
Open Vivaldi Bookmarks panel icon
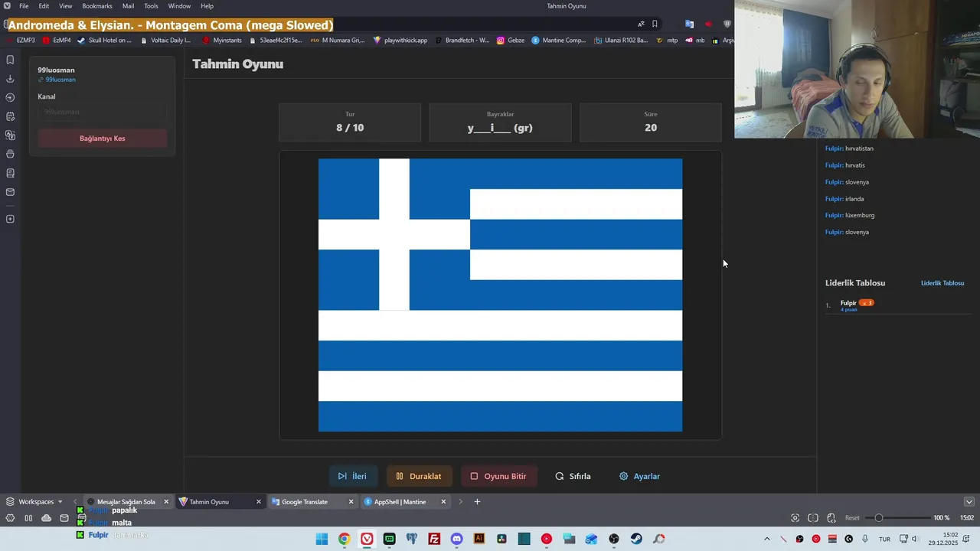[x=10, y=60]
